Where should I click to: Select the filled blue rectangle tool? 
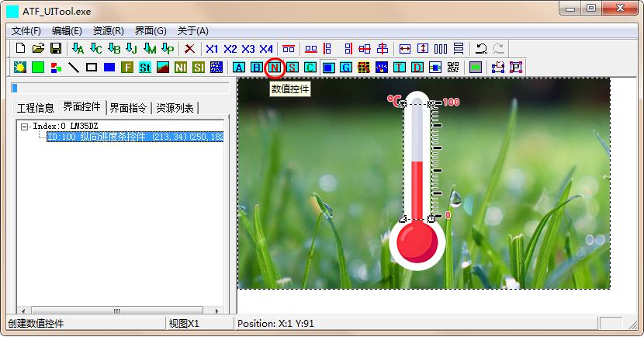tap(109, 67)
